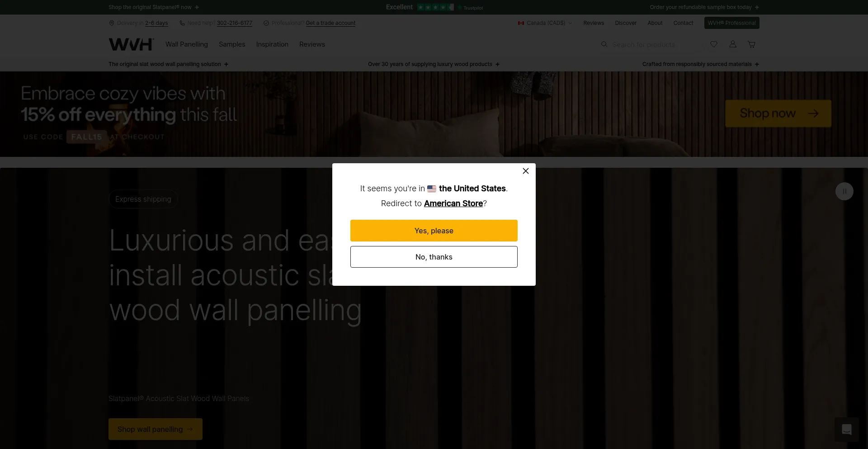The height and width of the screenshot is (449, 868).
Task: Open the shopping cart icon
Action: point(751,44)
